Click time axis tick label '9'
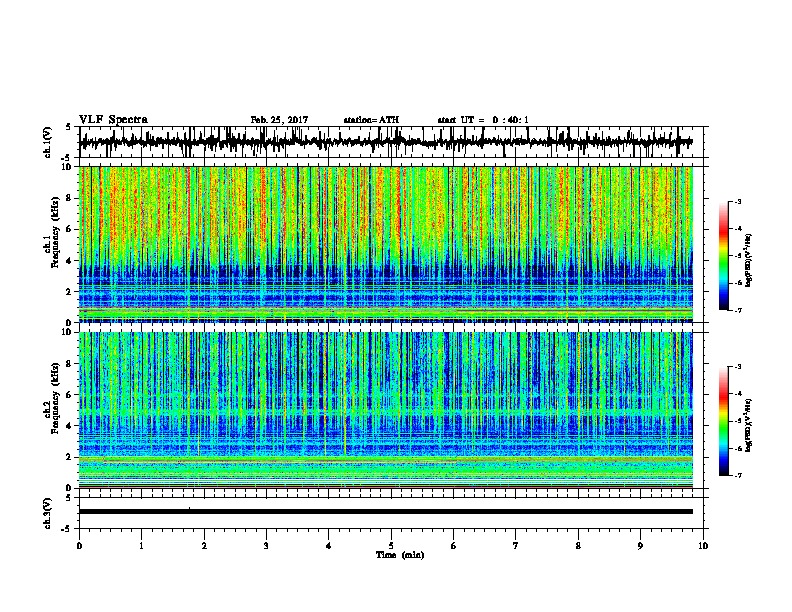 pos(640,545)
